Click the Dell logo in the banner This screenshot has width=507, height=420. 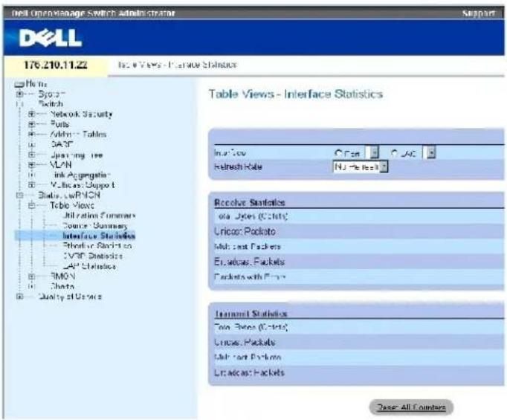pyautogui.click(x=50, y=38)
